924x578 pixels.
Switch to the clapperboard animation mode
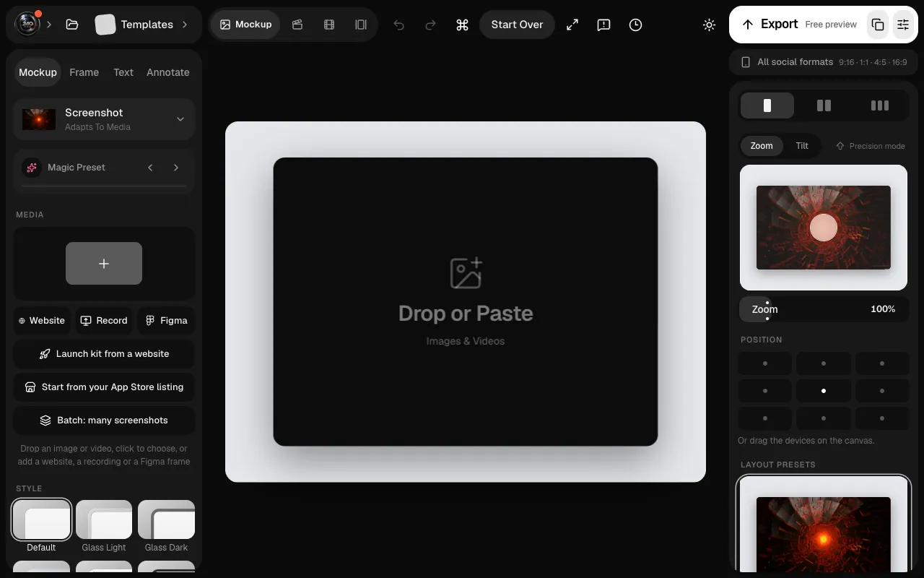(297, 25)
